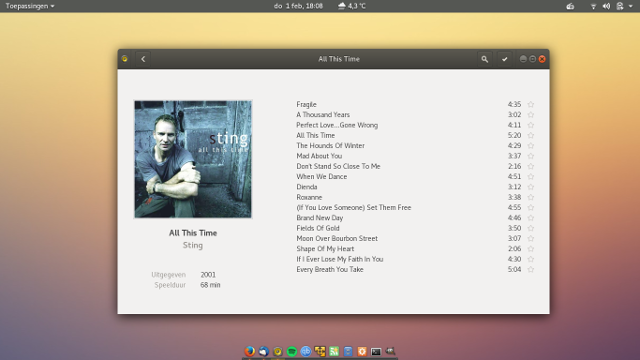The width and height of the screenshot is (640, 360).
Task: Star The Hounds Of Winter
Action: (x=531, y=146)
